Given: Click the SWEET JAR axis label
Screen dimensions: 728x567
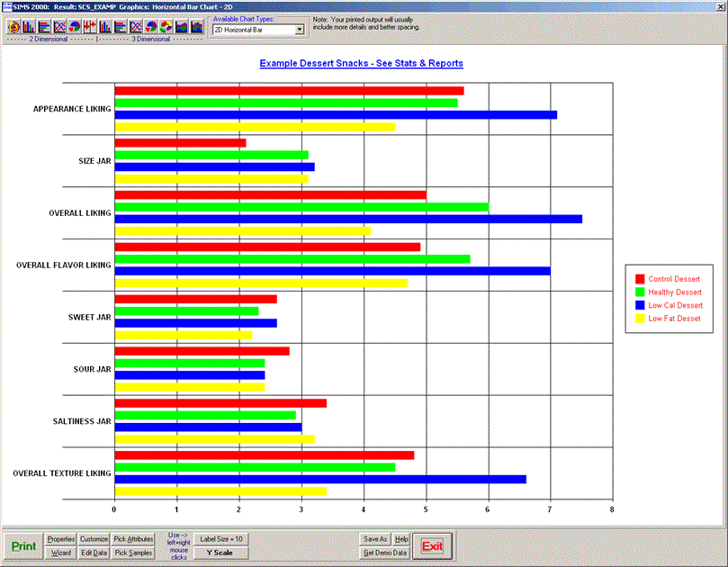Looking at the screenshot, I should 90,317.
